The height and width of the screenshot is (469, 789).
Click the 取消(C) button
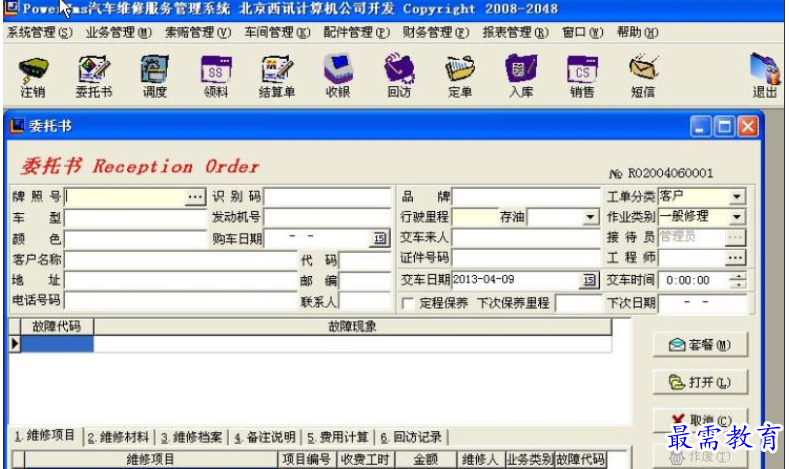tap(700, 420)
